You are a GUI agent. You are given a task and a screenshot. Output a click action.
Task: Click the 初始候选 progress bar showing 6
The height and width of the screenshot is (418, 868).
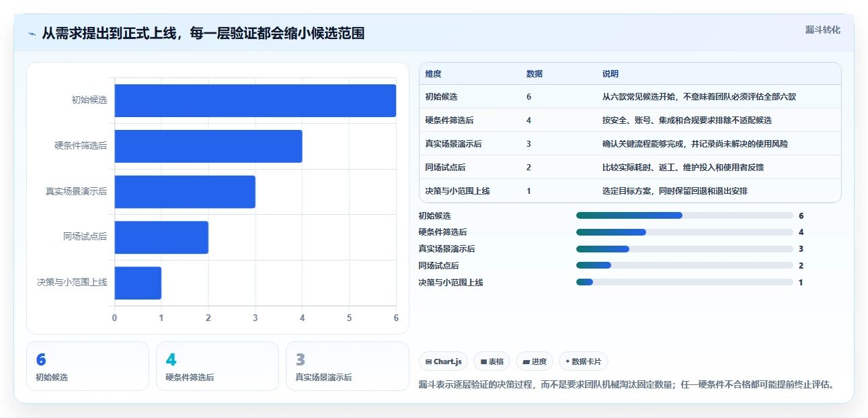coord(684,215)
